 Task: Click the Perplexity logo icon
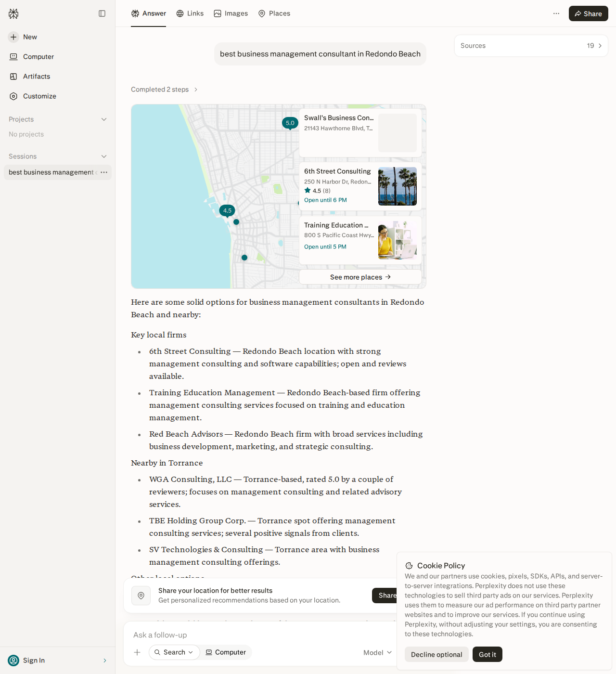(x=13, y=13)
